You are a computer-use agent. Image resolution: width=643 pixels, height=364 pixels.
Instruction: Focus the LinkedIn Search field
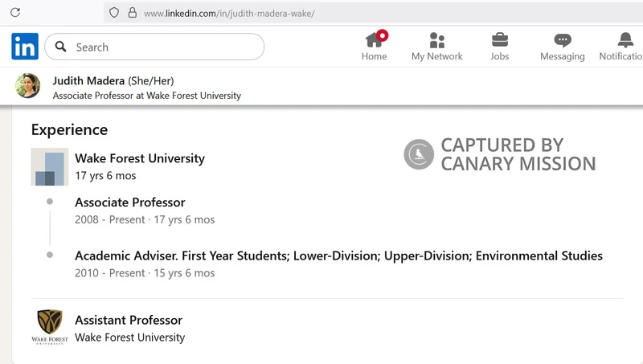[154, 47]
